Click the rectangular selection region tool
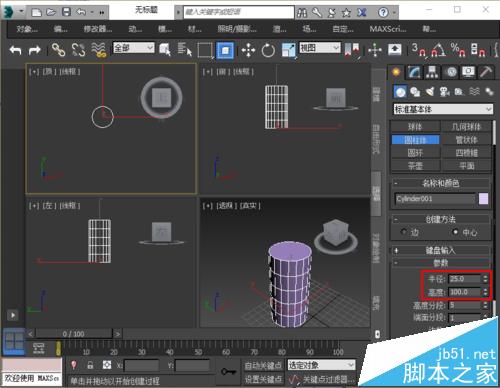 205,50
